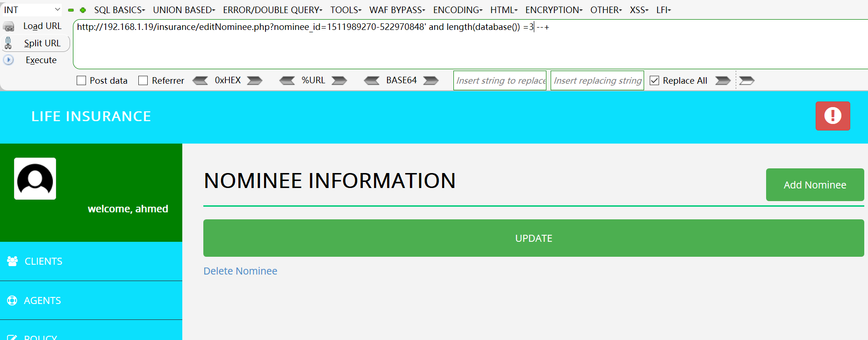Click the right arrow after BASE64
The image size is (868, 340).
click(431, 80)
